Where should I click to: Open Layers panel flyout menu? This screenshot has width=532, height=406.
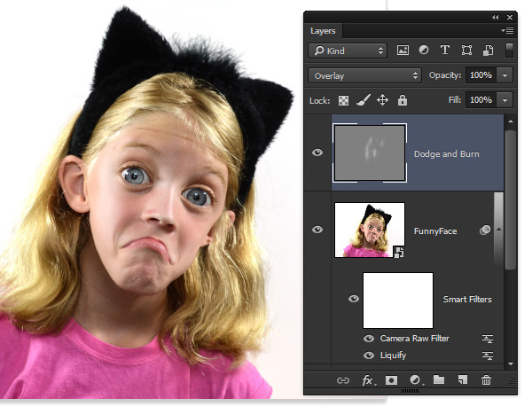tap(507, 30)
